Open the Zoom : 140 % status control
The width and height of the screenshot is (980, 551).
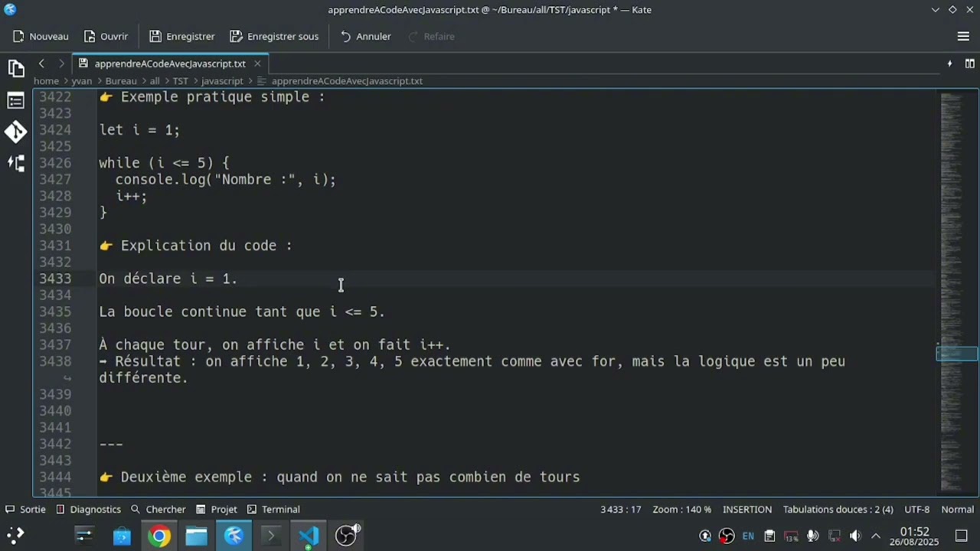pyautogui.click(x=681, y=509)
